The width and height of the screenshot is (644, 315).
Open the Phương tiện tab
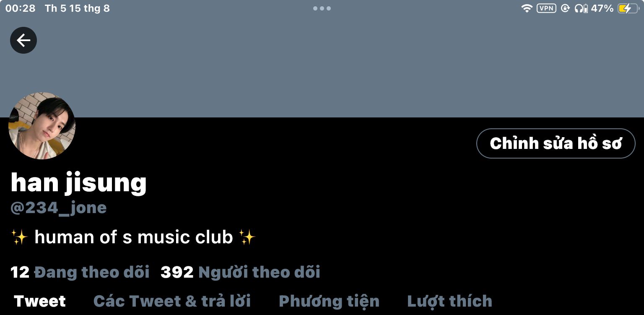(329, 301)
